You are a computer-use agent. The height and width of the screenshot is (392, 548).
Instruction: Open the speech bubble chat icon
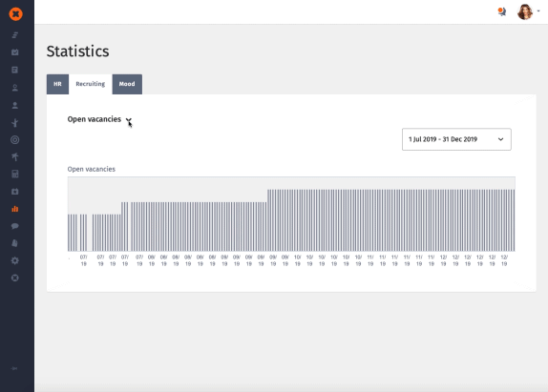(14, 226)
